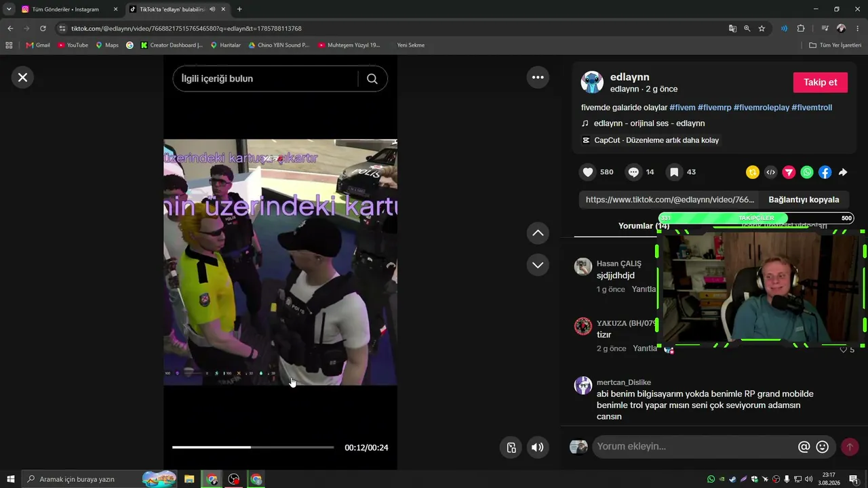
Task: Go to the next video
Action: 538,265
